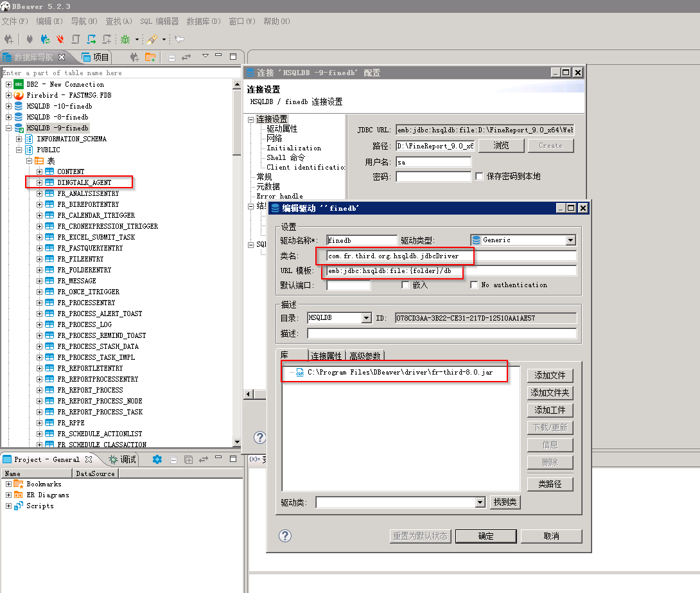Expand the ER Diagrams node in Project panel

coord(8,495)
